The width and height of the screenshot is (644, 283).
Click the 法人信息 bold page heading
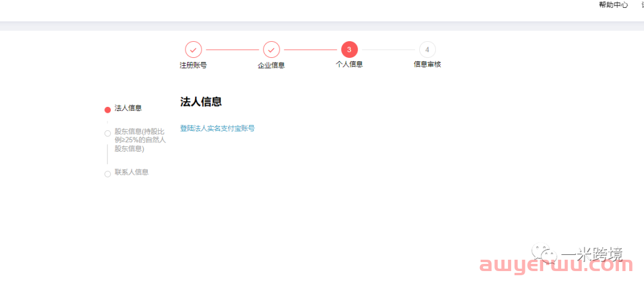[201, 102]
